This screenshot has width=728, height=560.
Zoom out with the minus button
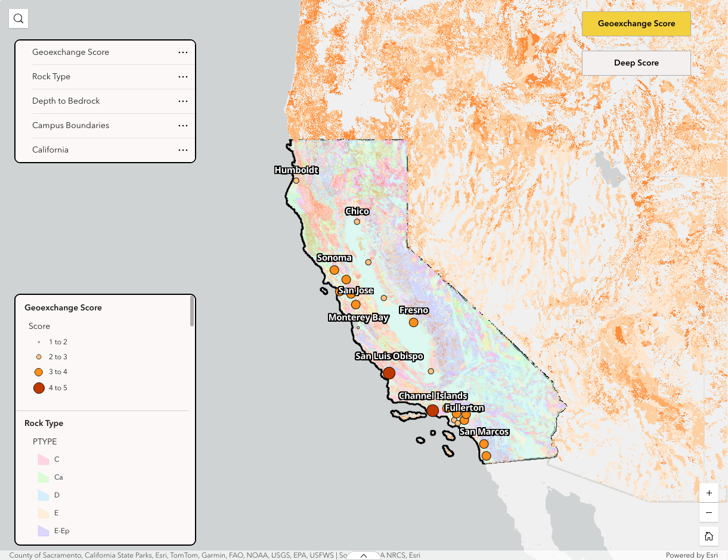tap(709, 512)
